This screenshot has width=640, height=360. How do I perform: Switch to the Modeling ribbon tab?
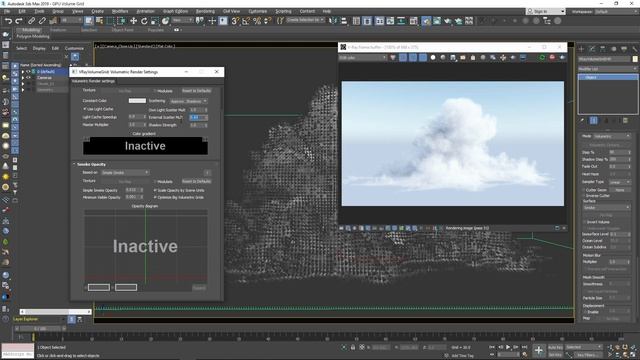(31, 30)
